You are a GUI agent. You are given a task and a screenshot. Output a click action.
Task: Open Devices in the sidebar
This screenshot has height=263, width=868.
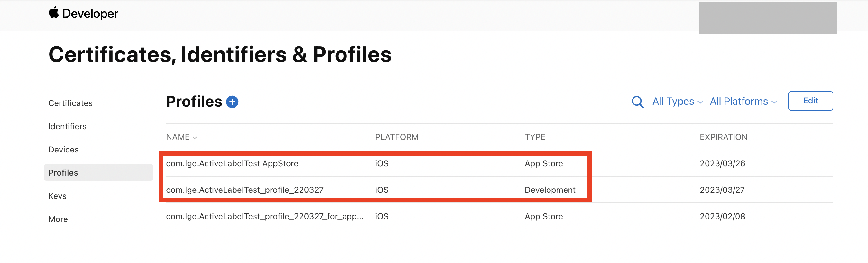63,150
